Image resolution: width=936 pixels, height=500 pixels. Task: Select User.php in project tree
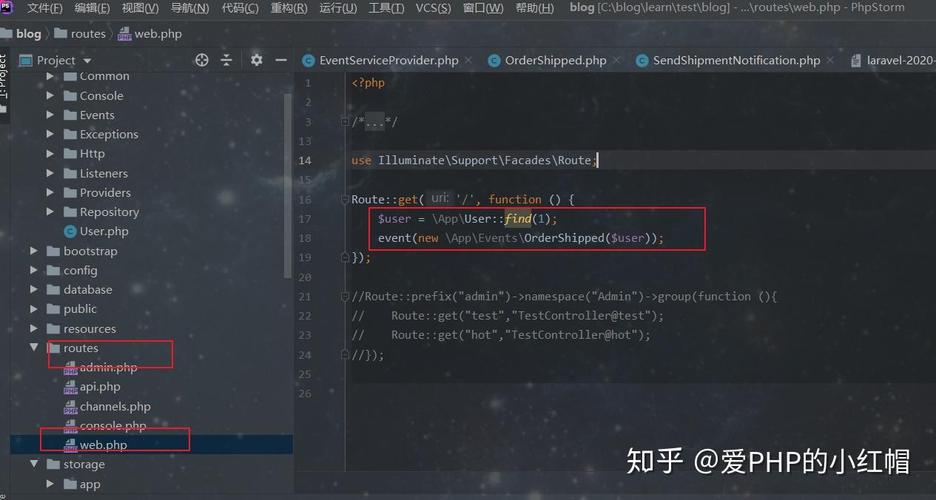point(104,232)
